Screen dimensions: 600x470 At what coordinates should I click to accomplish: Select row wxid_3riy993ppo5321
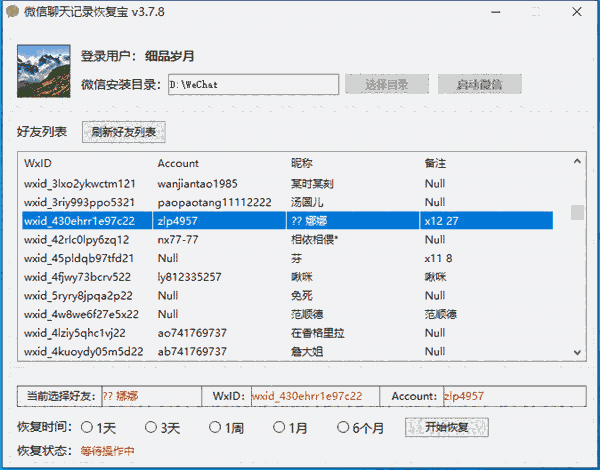coord(287,202)
